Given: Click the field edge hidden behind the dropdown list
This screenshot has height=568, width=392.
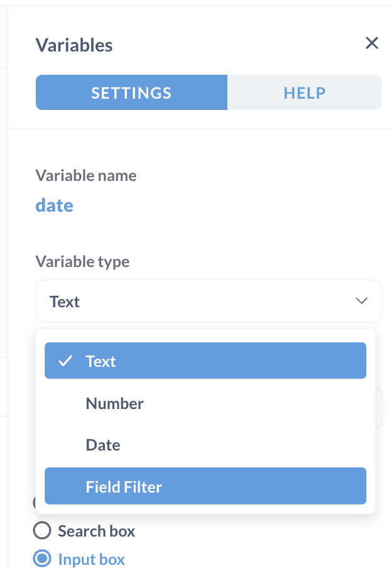Looking at the screenshot, I should 379,408.
